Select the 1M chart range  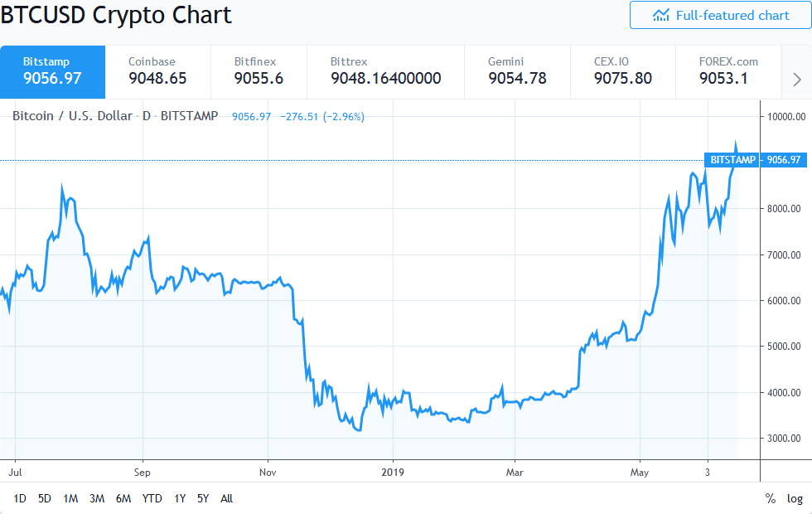click(70, 499)
